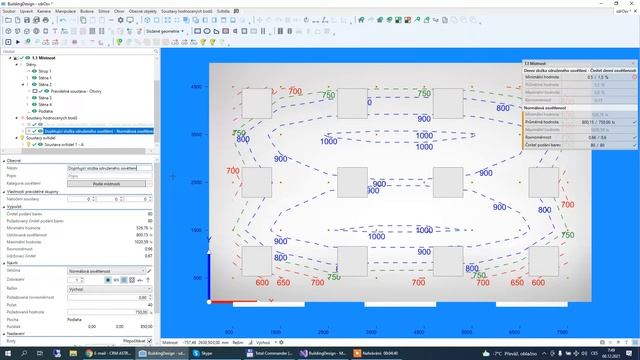Image resolution: width=640 pixels, height=360 pixels.
Task: Toggle the shaded-area display mode icon
Action: click(x=124, y=280)
